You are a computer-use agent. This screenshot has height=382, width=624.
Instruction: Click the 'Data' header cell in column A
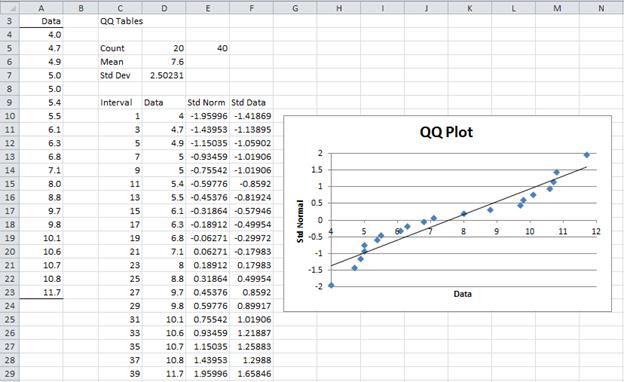[x=41, y=21]
